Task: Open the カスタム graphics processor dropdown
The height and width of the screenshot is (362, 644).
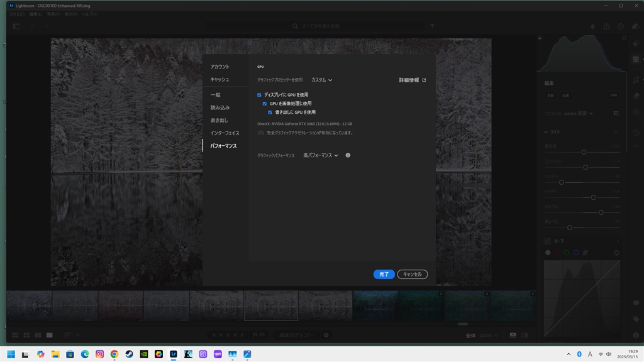Action: [321, 80]
